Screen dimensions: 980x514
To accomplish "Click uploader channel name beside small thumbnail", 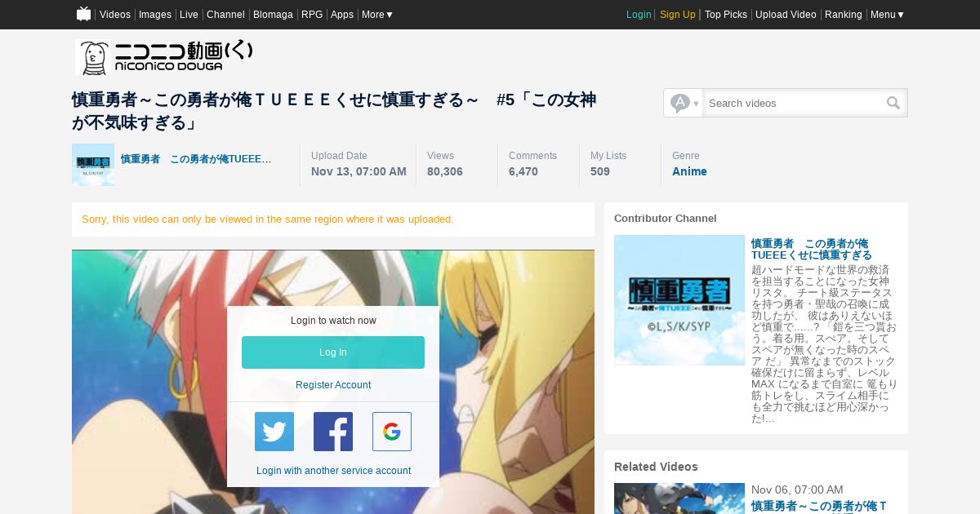I will click(196, 159).
